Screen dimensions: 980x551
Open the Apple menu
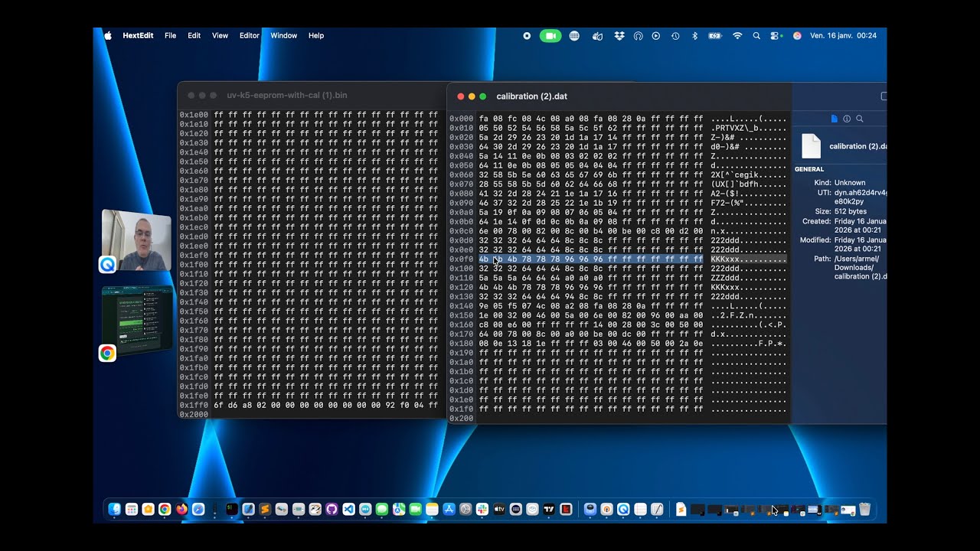pyautogui.click(x=108, y=35)
